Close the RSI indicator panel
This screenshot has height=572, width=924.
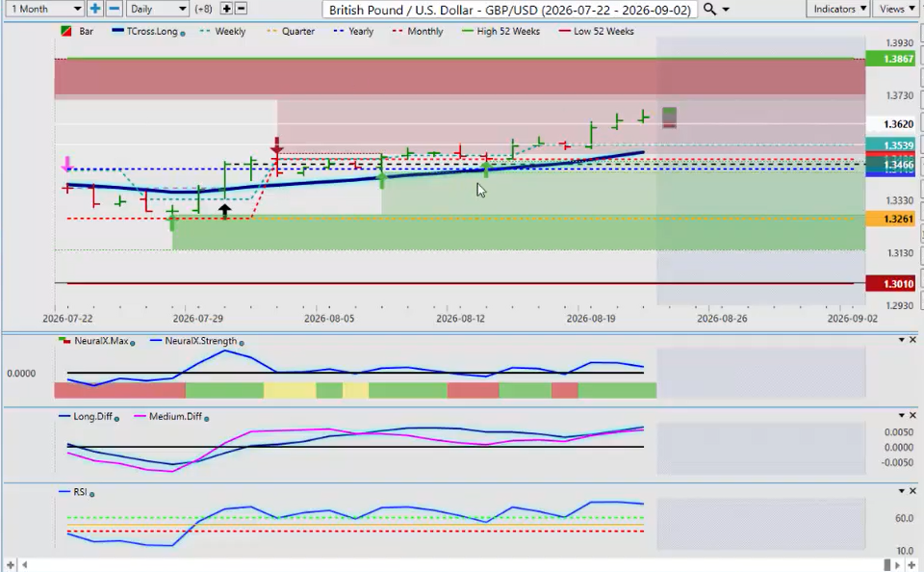pos(912,490)
